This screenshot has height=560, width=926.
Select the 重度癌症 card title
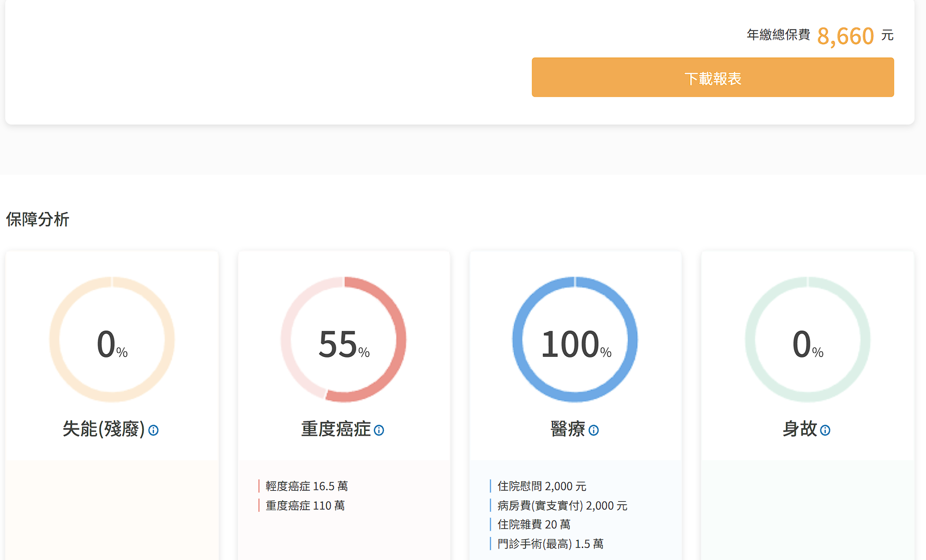(336, 429)
